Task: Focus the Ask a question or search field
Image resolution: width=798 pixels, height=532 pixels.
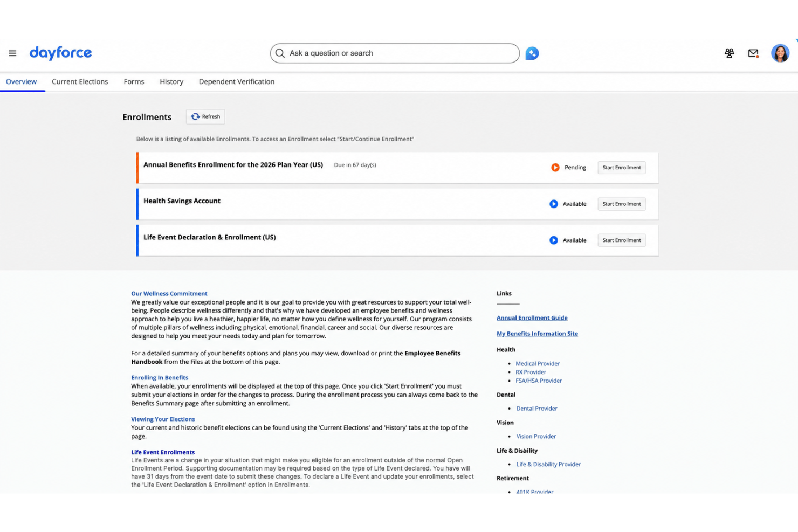Action: coord(395,53)
